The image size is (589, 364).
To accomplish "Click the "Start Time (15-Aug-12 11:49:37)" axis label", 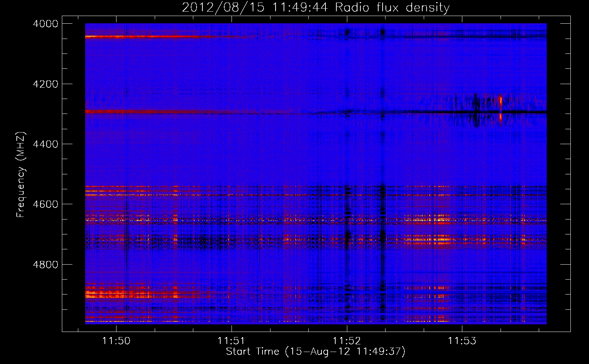I will [316, 352].
